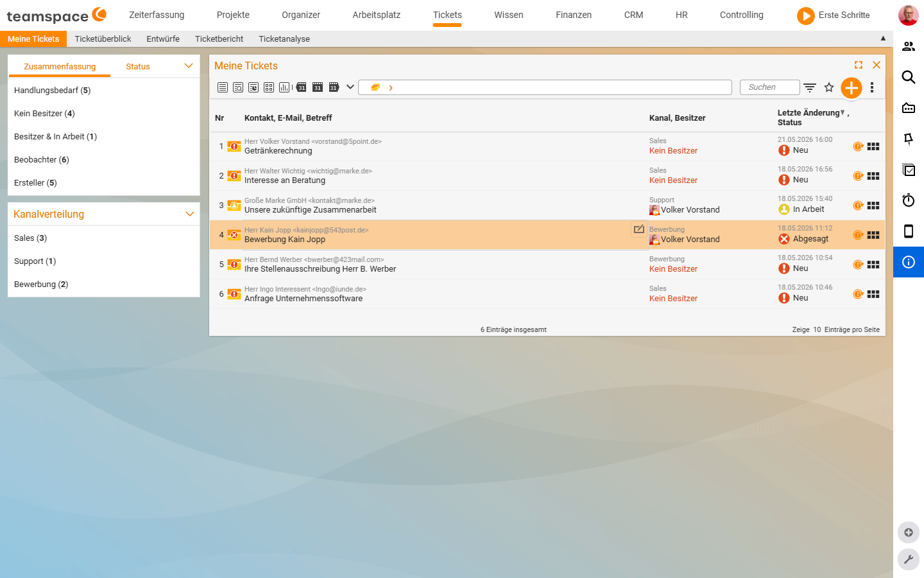This screenshot has height=578, width=924.
Task: Open ticket Interesse an Beratung
Action: (x=285, y=180)
